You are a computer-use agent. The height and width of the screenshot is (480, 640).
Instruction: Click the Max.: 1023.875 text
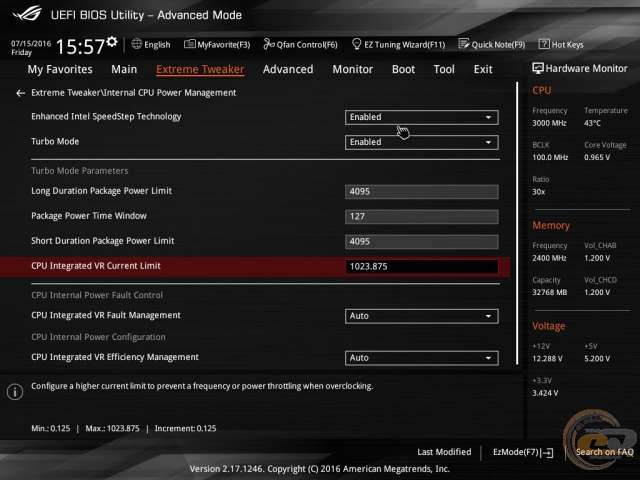pos(112,429)
